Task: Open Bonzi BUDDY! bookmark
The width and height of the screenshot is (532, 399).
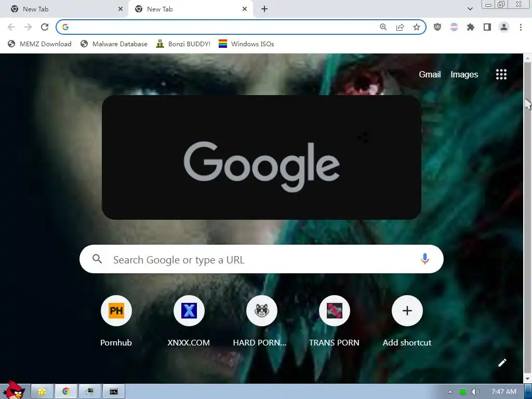Action: tap(183, 44)
